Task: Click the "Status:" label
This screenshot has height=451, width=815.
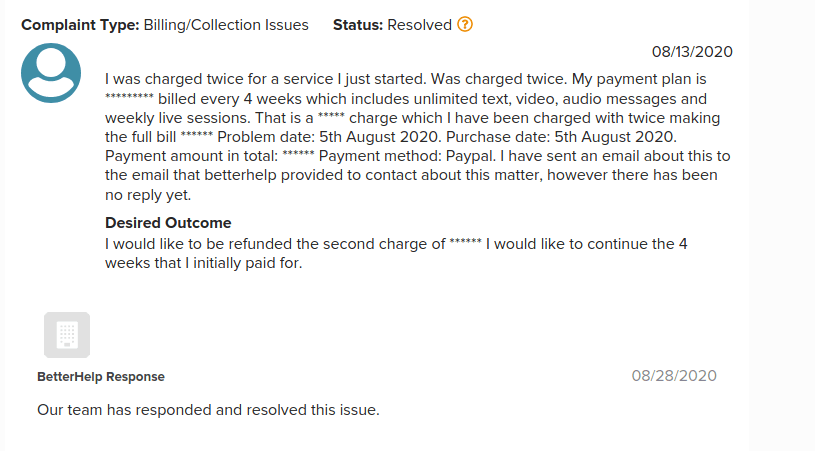Action: click(358, 25)
